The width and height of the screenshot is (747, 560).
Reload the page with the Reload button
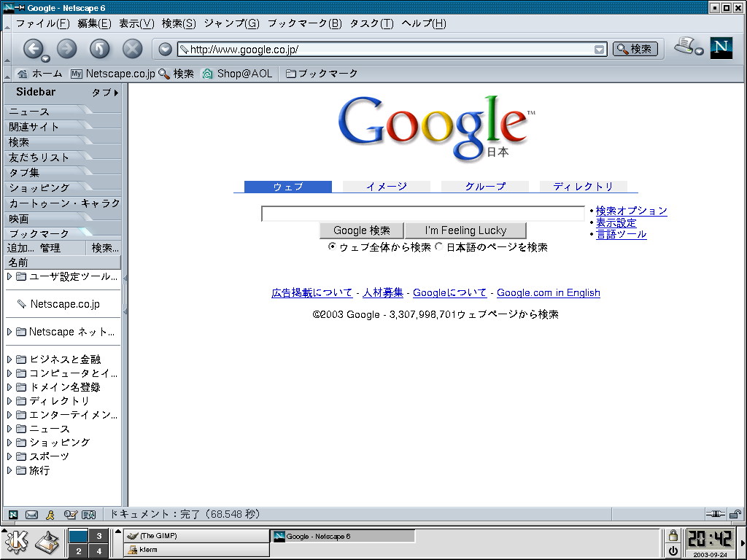click(x=99, y=48)
